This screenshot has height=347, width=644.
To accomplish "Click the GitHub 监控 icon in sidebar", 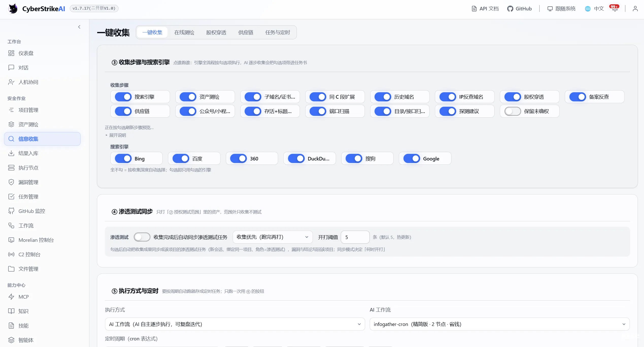I will 11,211.
